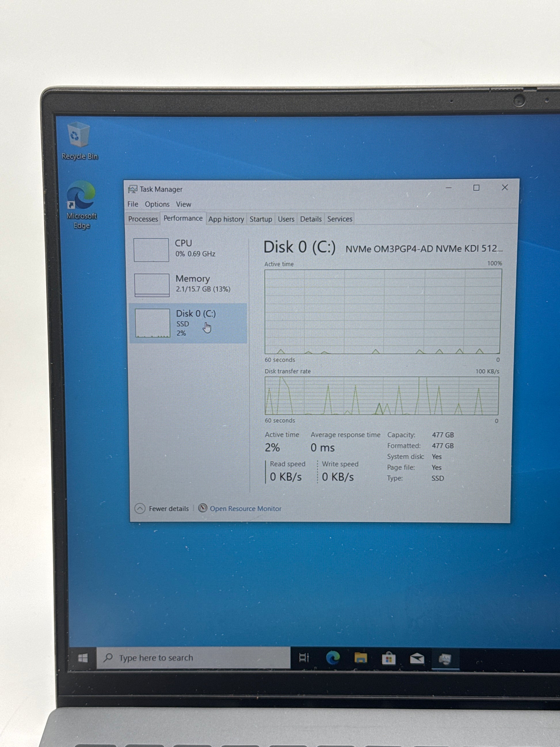Go to the Services tab
The image size is (560, 747).
tap(340, 219)
